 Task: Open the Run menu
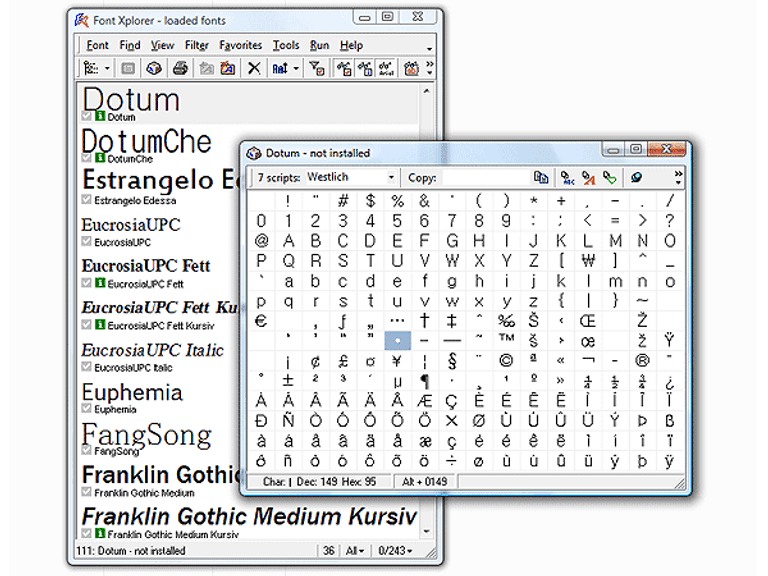click(x=319, y=45)
